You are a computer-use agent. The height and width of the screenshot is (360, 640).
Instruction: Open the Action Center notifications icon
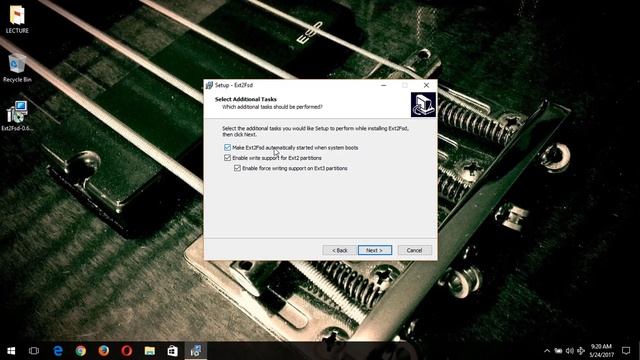pyautogui.click(x=626, y=351)
